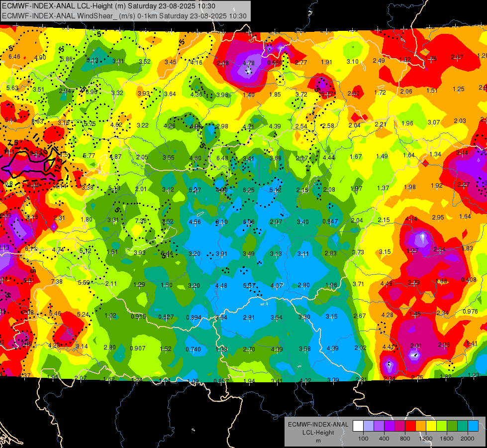
Task: Click the wind shear value 4.07
Action: coord(277,285)
